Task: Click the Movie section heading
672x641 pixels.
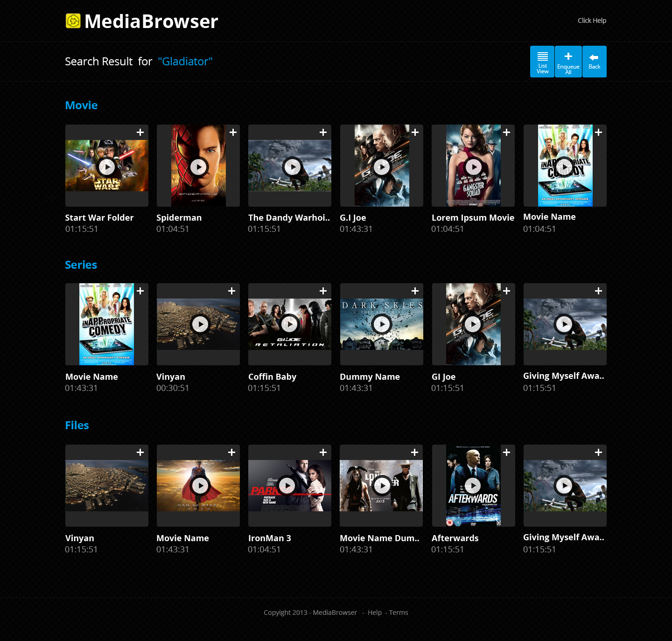Action: coord(81,105)
